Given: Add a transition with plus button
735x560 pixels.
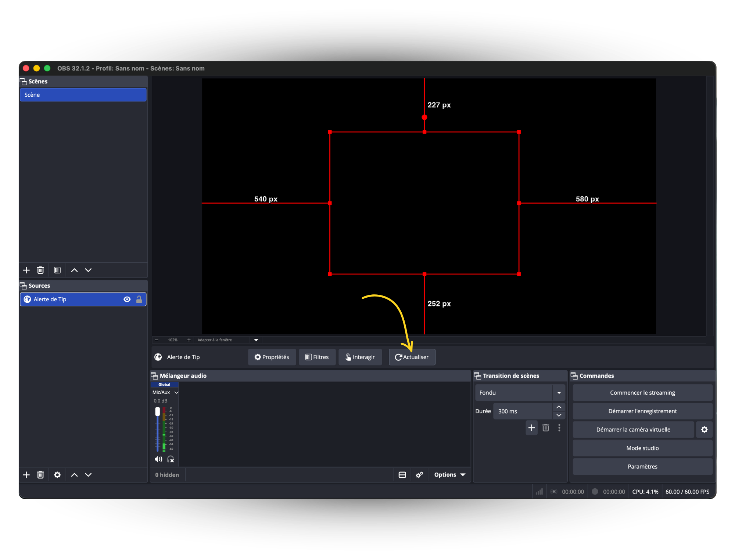Looking at the screenshot, I should click(531, 428).
